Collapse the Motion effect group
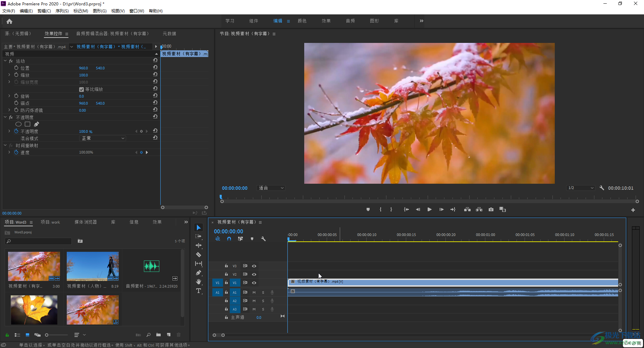This screenshot has width=644, height=348. 5,61
